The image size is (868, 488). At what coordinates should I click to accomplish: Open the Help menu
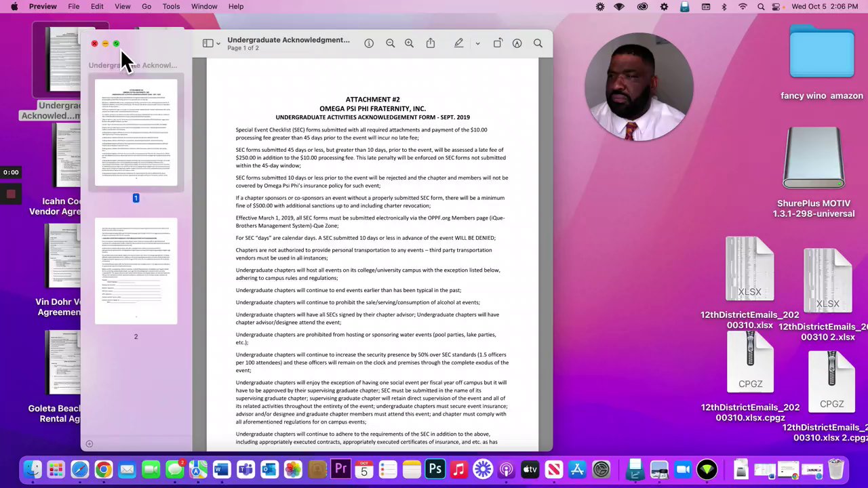[236, 7]
